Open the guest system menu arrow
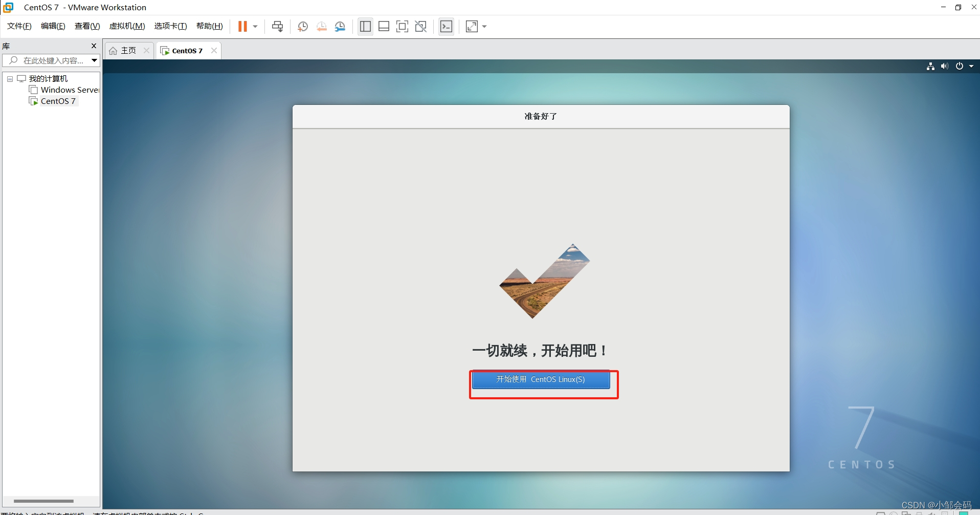Screen dimensions: 980x515 coord(971,66)
